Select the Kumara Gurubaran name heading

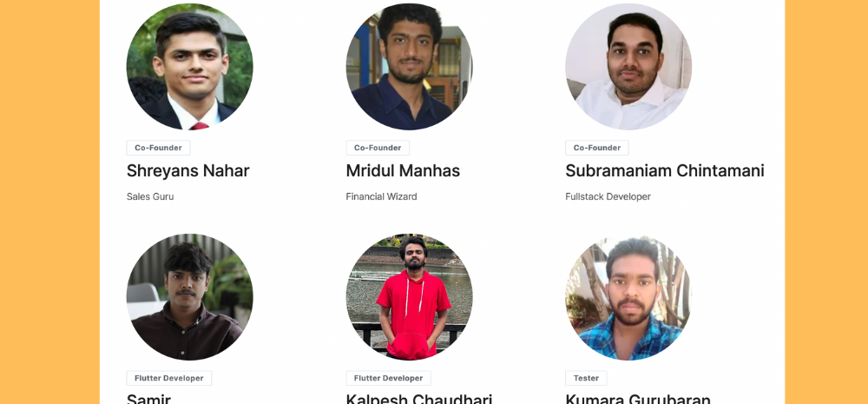(x=638, y=399)
